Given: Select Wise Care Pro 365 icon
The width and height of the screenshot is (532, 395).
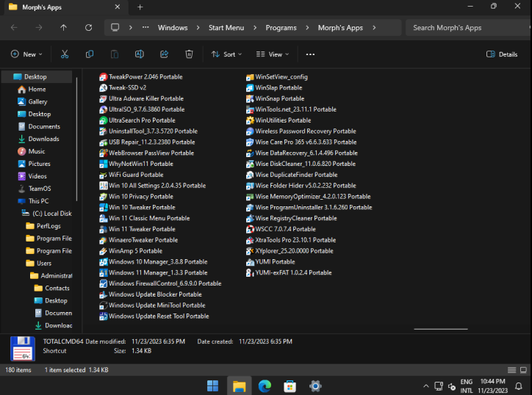Looking at the screenshot, I should pyautogui.click(x=250, y=142).
